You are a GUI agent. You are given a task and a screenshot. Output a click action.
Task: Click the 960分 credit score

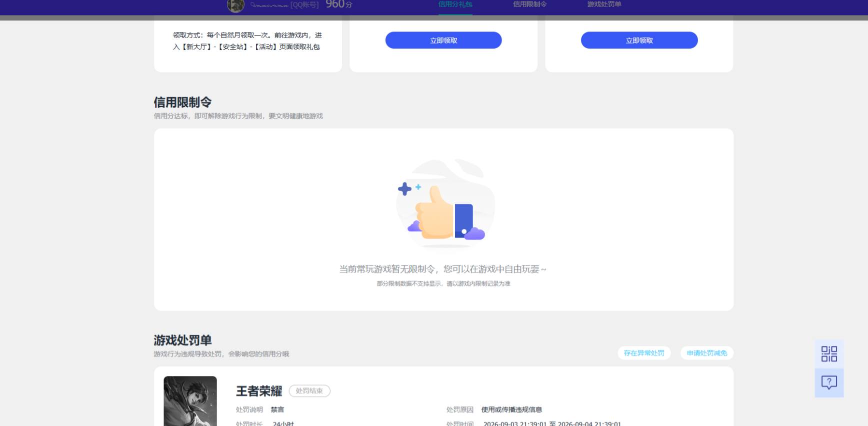click(339, 5)
